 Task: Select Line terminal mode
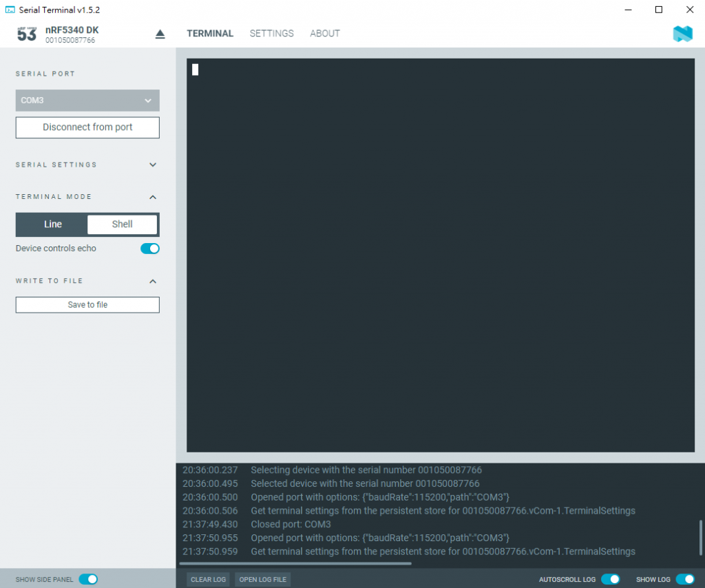pyautogui.click(x=52, y=224)
